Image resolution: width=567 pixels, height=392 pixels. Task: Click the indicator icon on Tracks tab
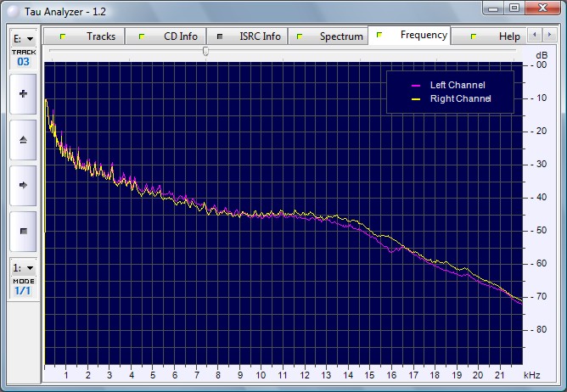click(63, 37)
